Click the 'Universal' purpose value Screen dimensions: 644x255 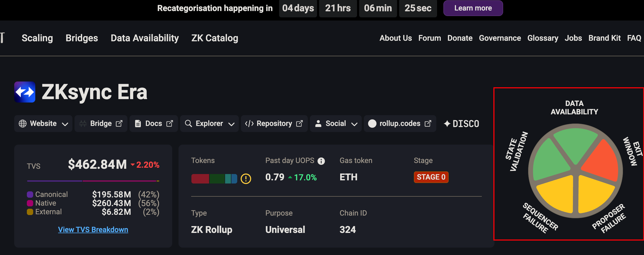[x=285, y=230]
